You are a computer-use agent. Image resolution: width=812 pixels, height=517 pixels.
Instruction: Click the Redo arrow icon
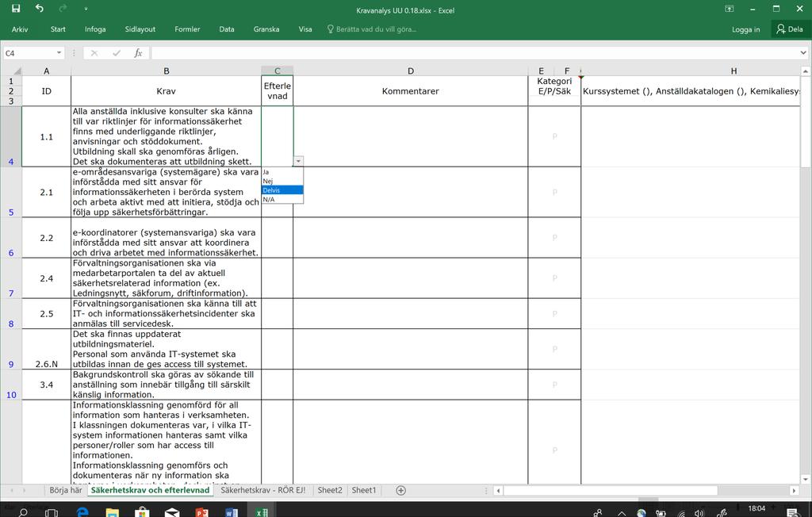pos(63,8)
